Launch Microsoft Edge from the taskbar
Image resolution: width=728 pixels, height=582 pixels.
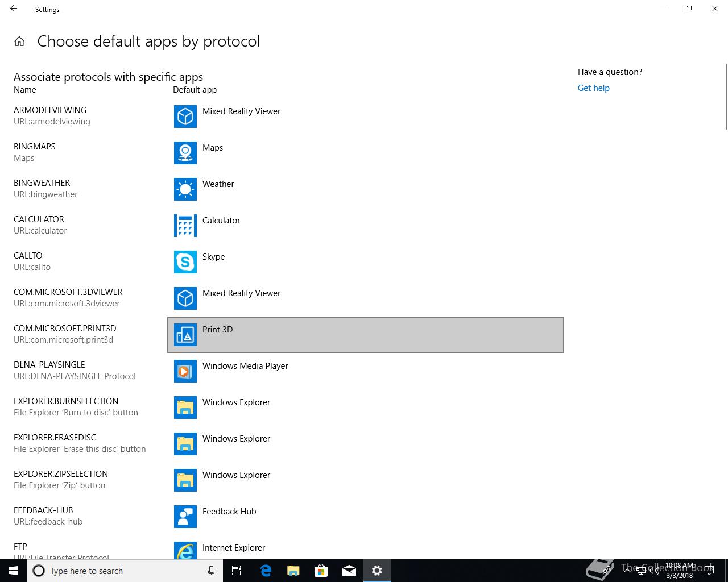266,571
